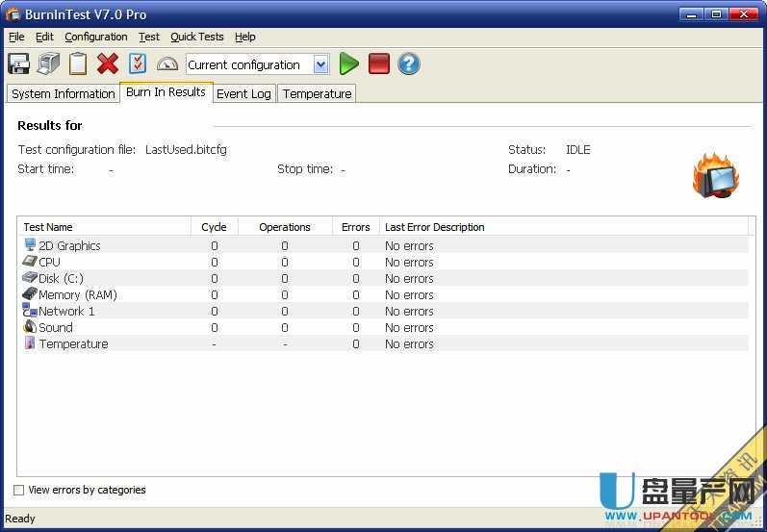Toggle View errors by categories checkbox
The image size is (767, 532).
pyautogui.click(x=19, y=491)
